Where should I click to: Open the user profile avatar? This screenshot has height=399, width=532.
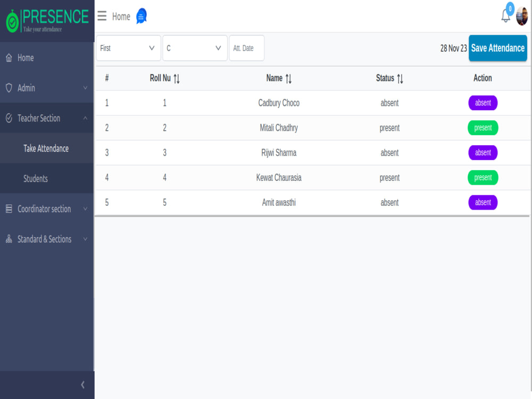click(x=522, y=16)
